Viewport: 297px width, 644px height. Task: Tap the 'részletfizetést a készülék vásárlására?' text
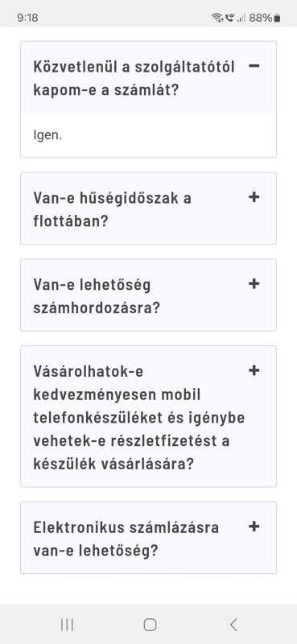pos(132,452)
